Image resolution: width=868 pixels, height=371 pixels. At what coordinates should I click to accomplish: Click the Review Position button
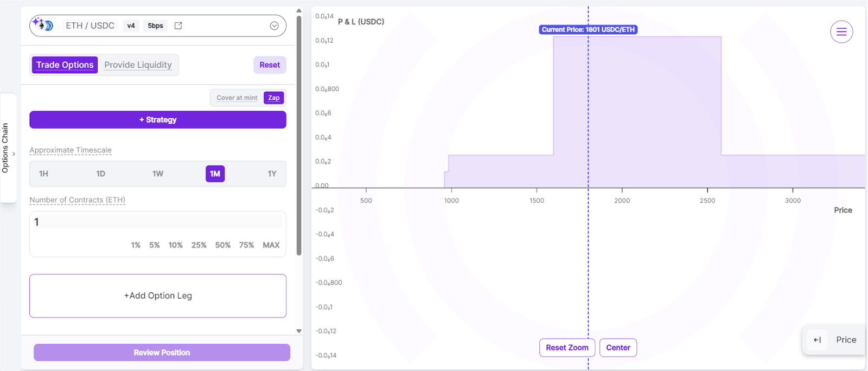(x=162, y=353)
